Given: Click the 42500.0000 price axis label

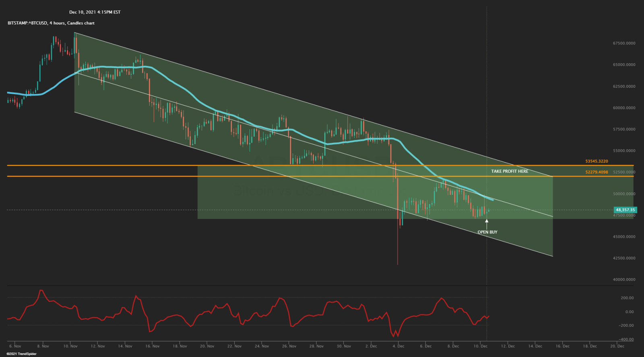Looking at the screenshot, I should coord(624,258).
